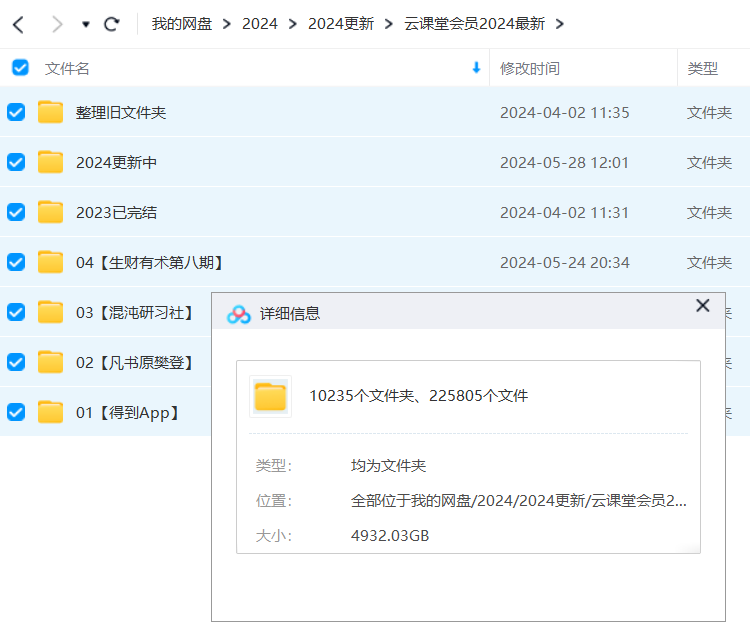Close the 详细信息 dialog
750x630 pixels.
click(x=703, y=306)
